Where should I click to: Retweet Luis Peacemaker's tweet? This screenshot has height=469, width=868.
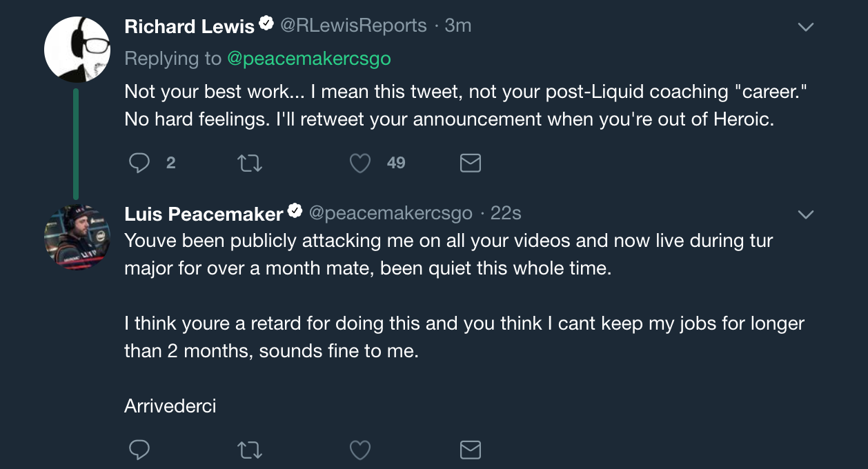[249, 450]
